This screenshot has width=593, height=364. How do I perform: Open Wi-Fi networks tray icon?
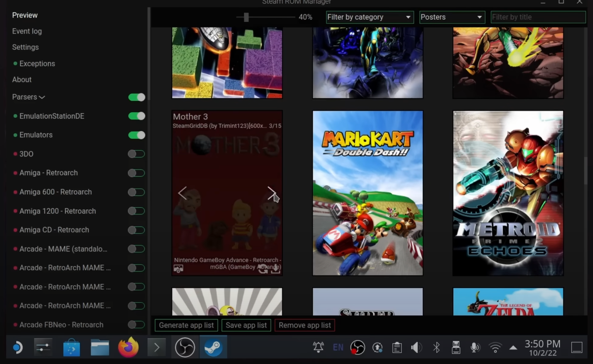[x=495, y=347]
